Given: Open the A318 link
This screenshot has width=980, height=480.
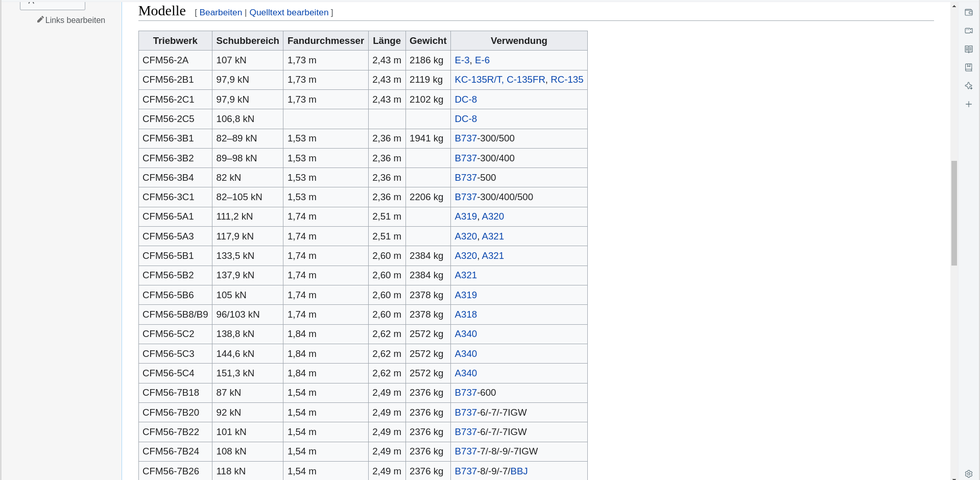Looking at the screenshot, I should [x=466, y=315].
